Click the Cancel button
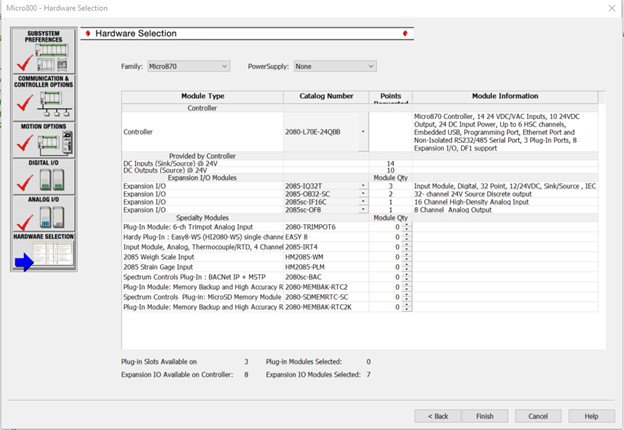Viewport: 624px width, 430px height. click(538, 416)
